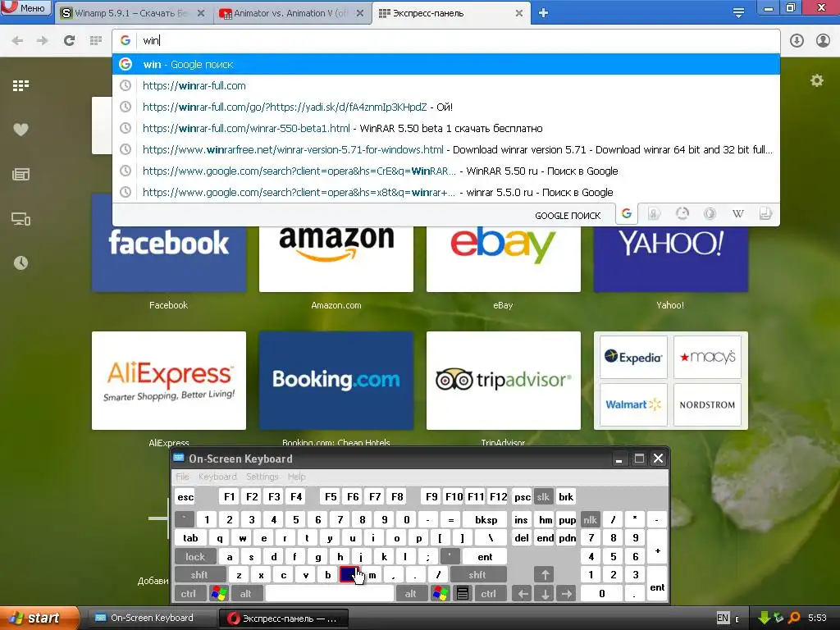Open Settings menu in On-Screen Keyboard
Image resolution: width=840 pixels, height=630 pixels.
click(262, 477)
